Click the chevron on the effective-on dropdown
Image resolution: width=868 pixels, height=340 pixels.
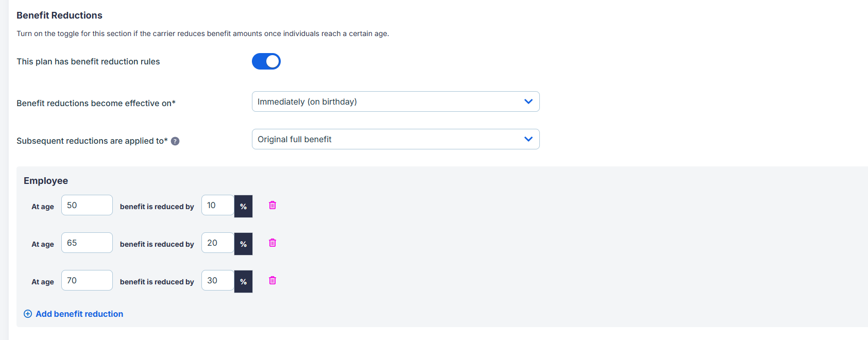[528, 101]
